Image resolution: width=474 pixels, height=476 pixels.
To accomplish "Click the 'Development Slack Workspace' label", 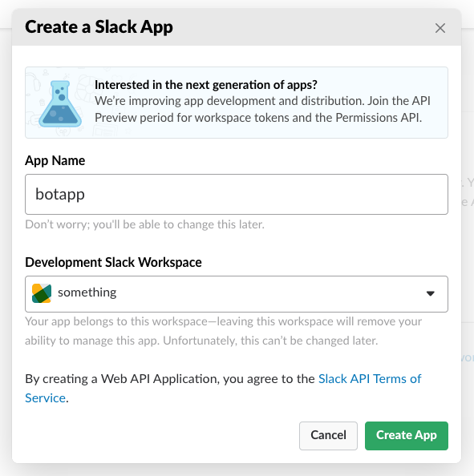I will pos(113,262).
